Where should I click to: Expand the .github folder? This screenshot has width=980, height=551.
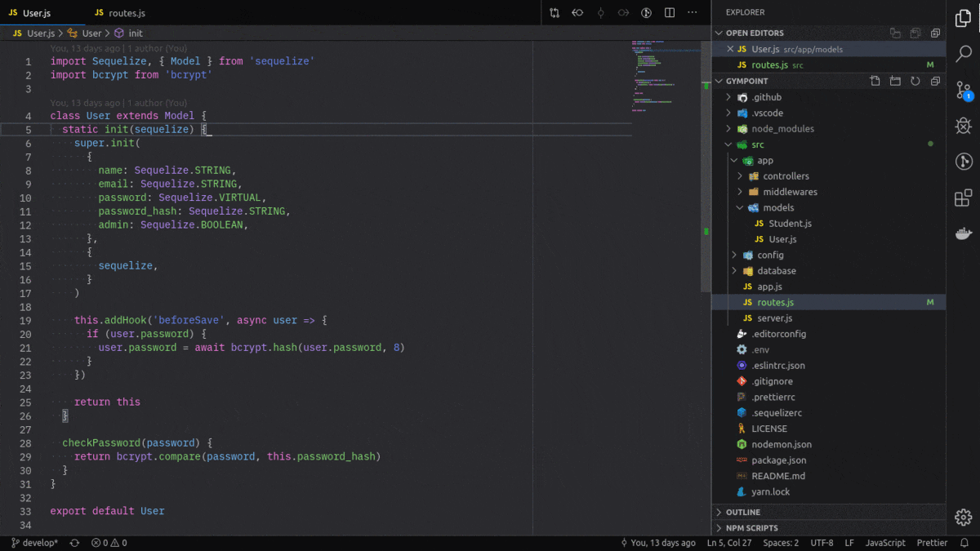coord(728,97)
